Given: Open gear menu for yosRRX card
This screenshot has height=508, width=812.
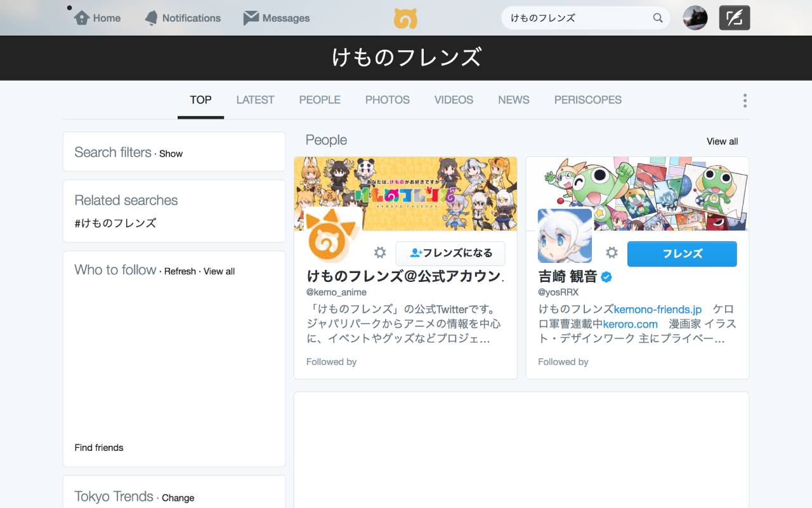Looking at the screenshot, I should (x=612, y=253).
